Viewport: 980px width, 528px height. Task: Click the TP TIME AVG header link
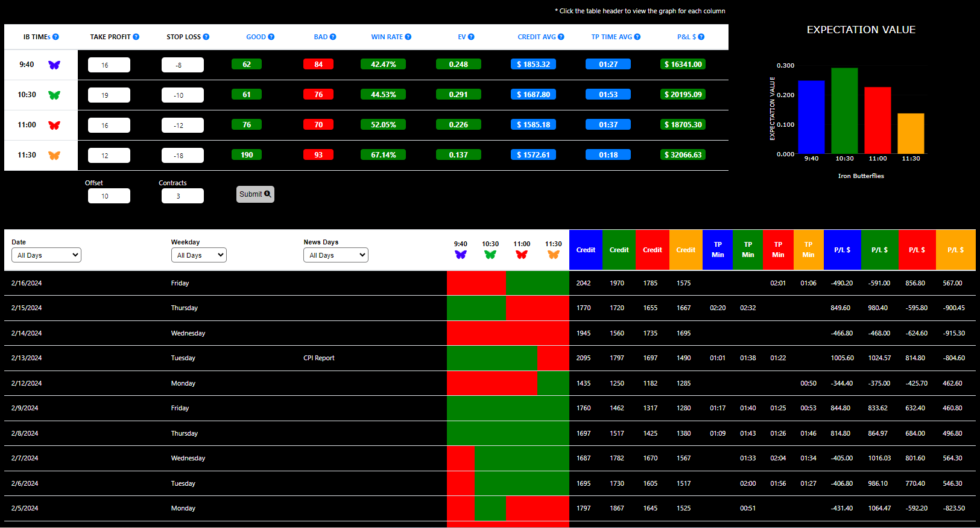[612, 37]
